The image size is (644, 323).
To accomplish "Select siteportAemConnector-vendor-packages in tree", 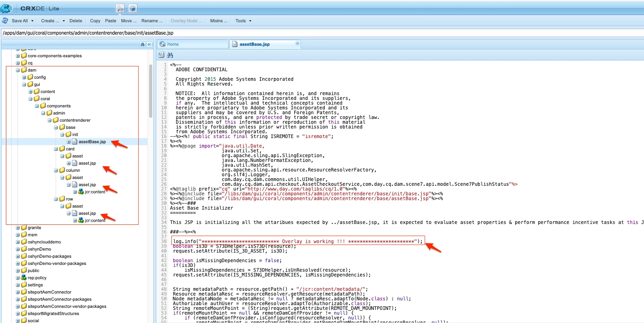I will 67,306.
